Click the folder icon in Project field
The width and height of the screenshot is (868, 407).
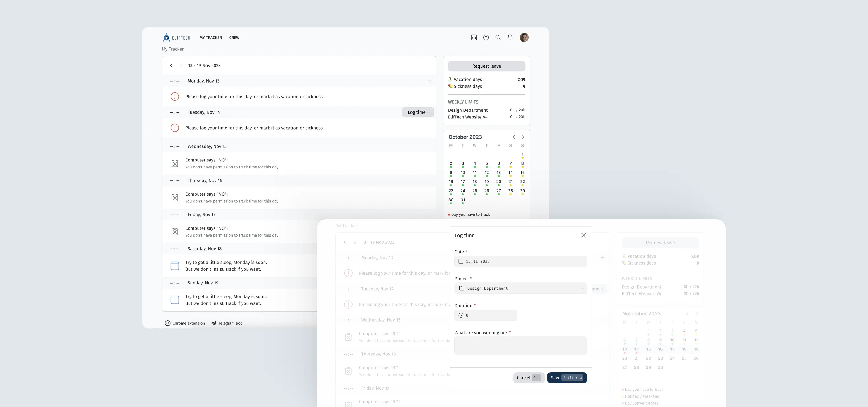pyautogui.click(x=462, y=288)
